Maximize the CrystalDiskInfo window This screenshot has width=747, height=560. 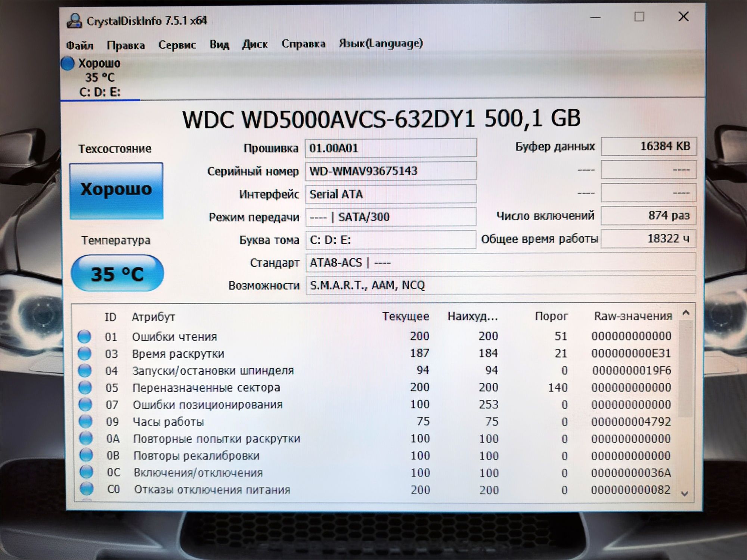pos(639,17)
